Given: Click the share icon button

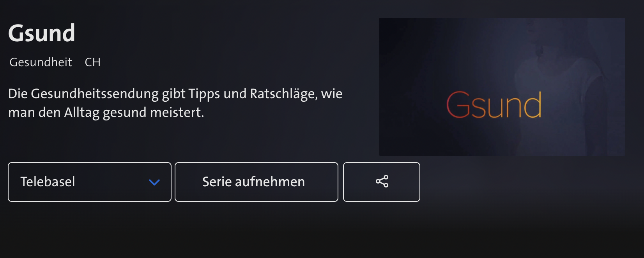Looking at the screenshot, I should pos(382,182).
